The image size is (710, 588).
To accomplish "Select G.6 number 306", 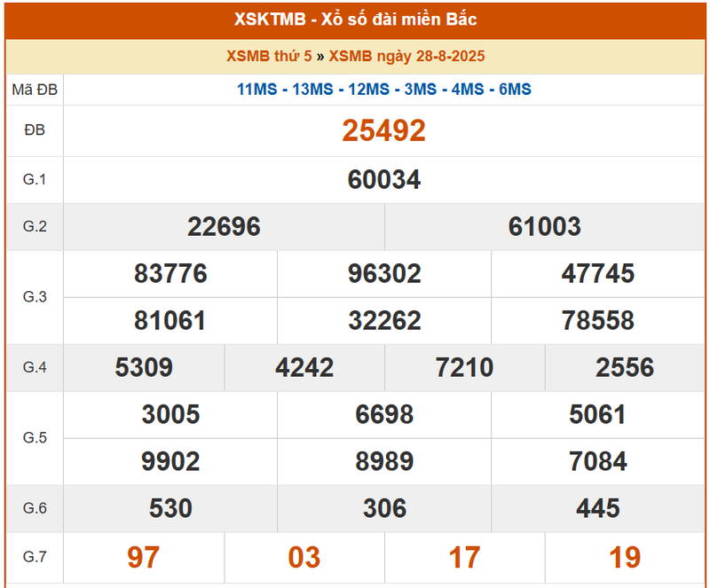I will coord(384,508).
